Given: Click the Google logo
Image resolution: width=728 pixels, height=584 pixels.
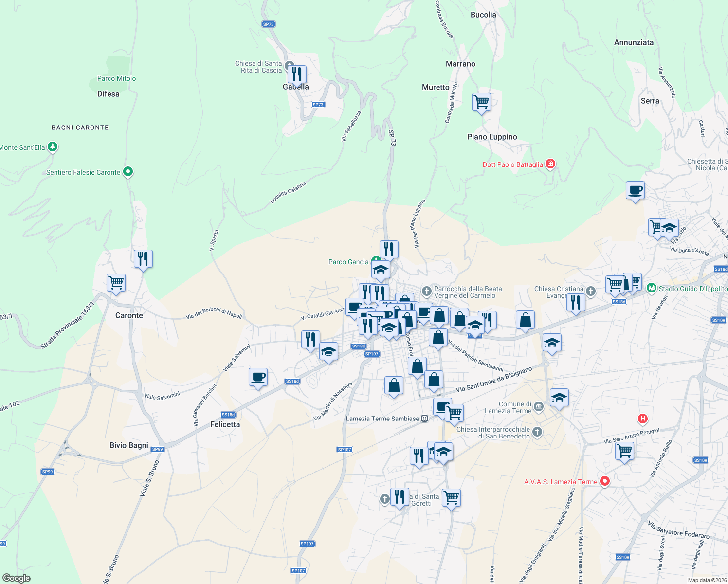Looking at the screenshot, I should pyautogui.click(x=17, y=577).
